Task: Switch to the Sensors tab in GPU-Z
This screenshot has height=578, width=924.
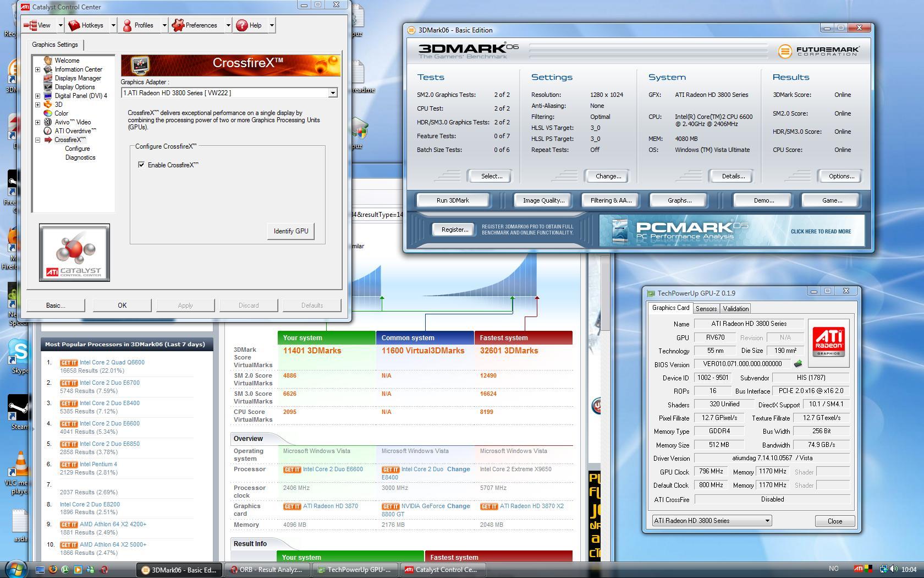Action: [x=706, y=309]
